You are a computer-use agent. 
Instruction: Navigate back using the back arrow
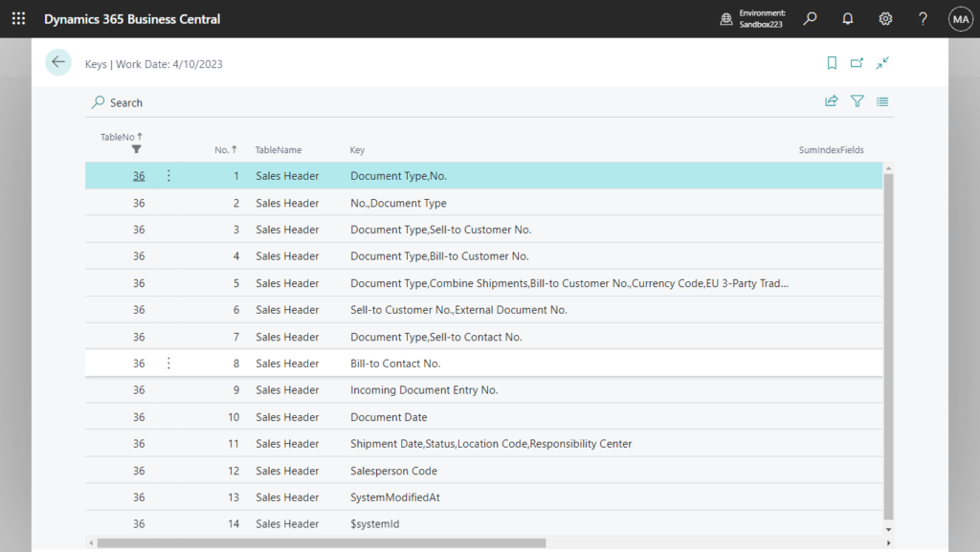[x=58, y=62]
